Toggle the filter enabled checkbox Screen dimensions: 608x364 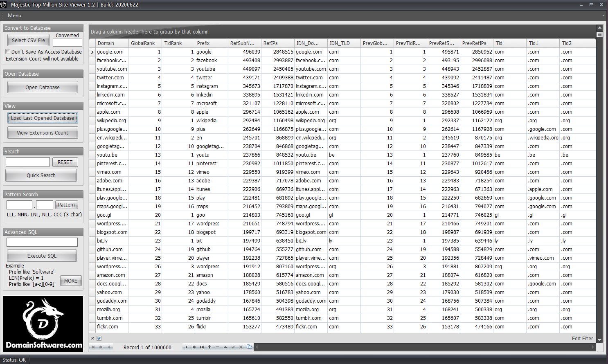click(x=99, y=338)
